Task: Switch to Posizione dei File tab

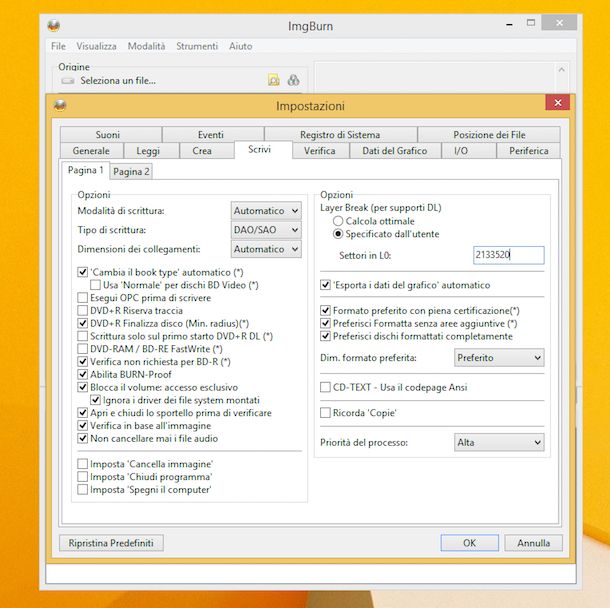Action: coord(489,135)
